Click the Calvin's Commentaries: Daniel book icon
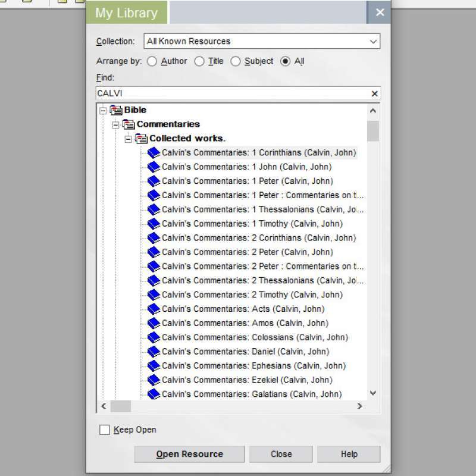The height and width of the screenshot is (476, 476). coord(154,351)
